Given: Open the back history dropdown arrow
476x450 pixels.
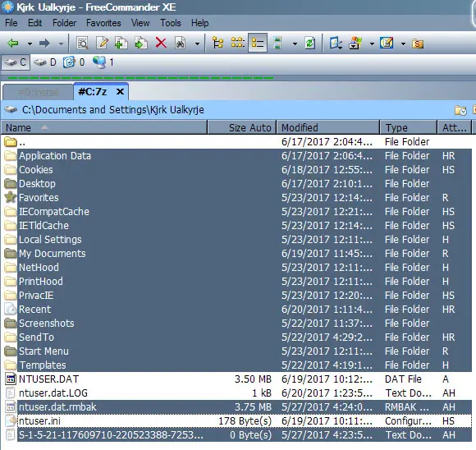Looking at the screenshot, I should (30, 44).
